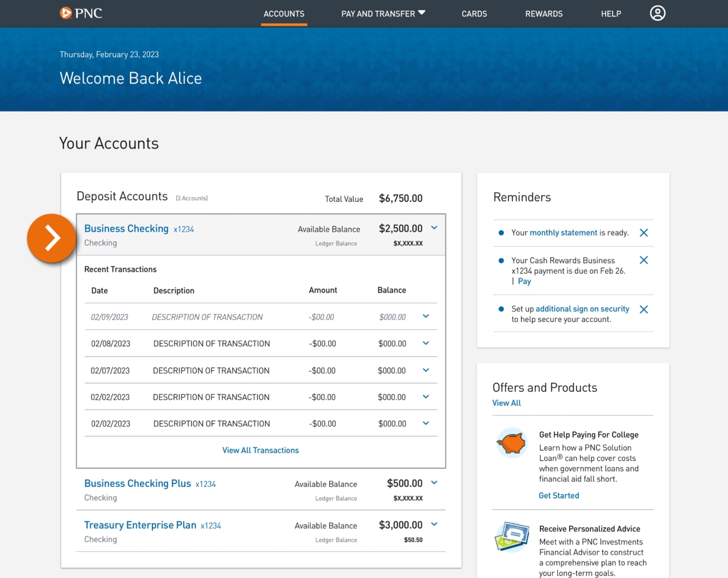The image size is (728, 578).
Task: Dismiss the additional sign on security reminder
Action: point(643,309)
